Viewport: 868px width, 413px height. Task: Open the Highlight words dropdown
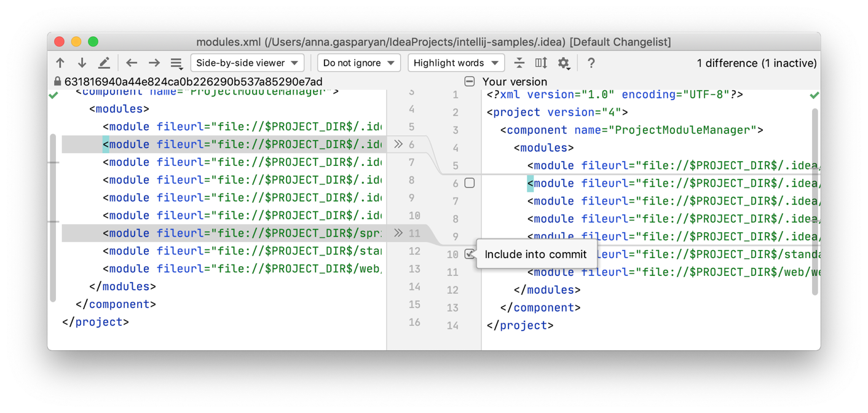tap(456, 63)
